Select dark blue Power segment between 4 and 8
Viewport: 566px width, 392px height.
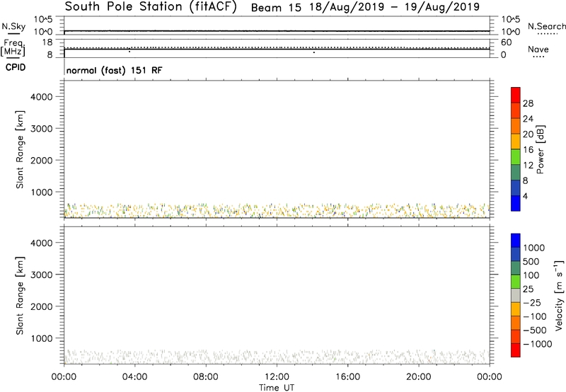[x=516, y=188]
